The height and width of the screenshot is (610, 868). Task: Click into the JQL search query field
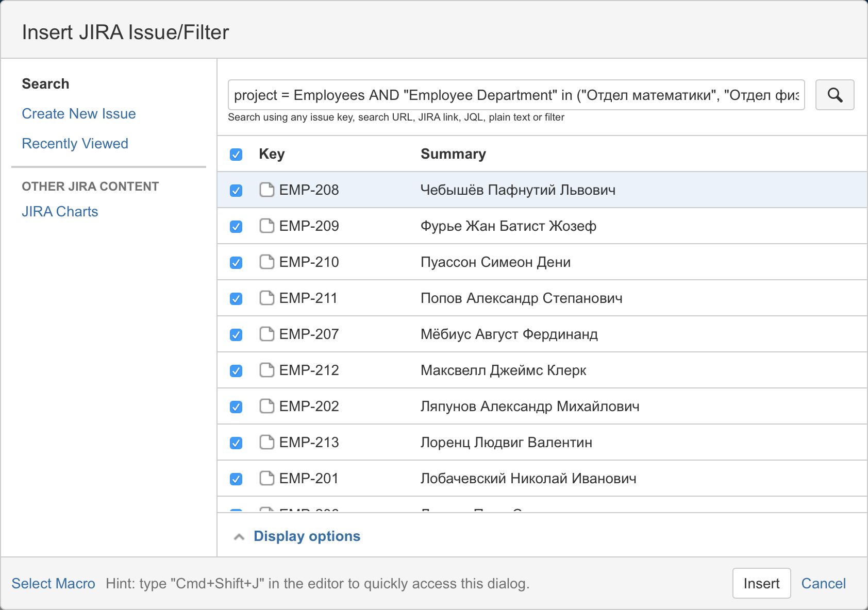pyautogui.click(x=516, y=95)
